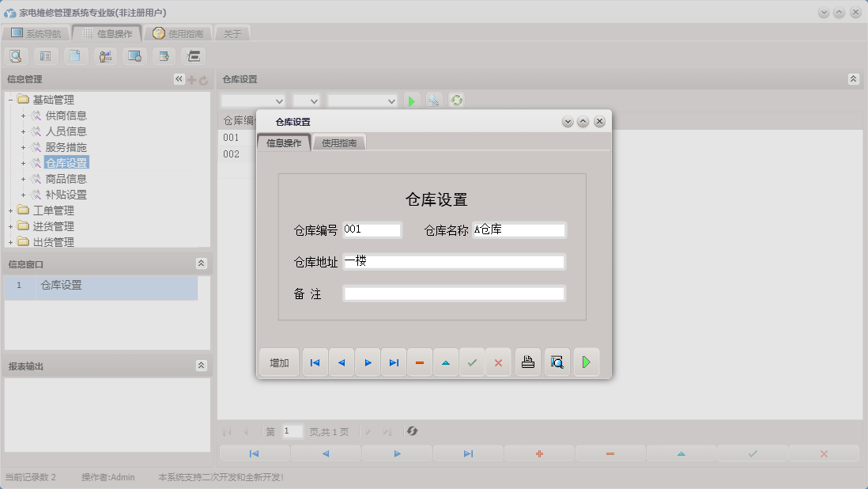The width and height of the screenshot is (868, 489).
Task: Click the refresh icon next to 信息管理 header
Action: point(203,78)
